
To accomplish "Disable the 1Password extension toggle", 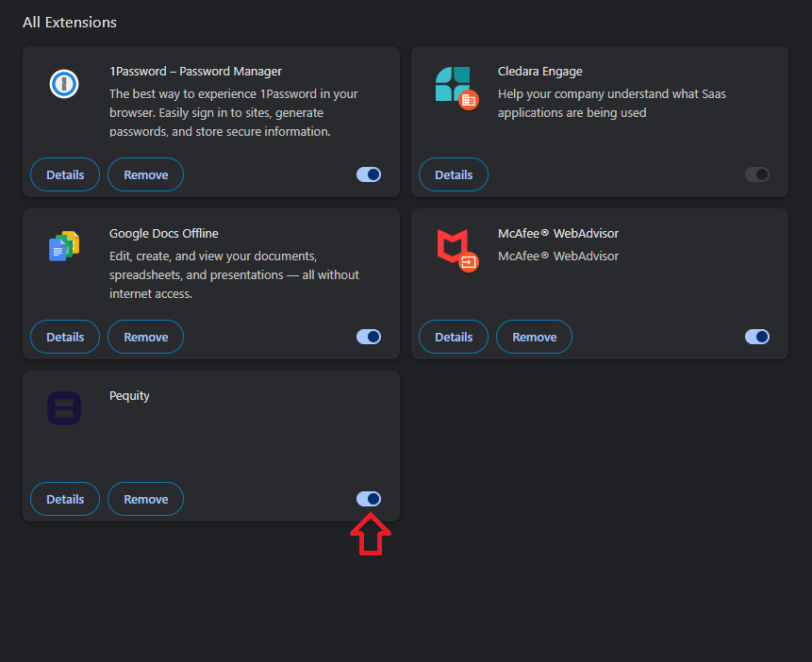I will click(369, 174).
